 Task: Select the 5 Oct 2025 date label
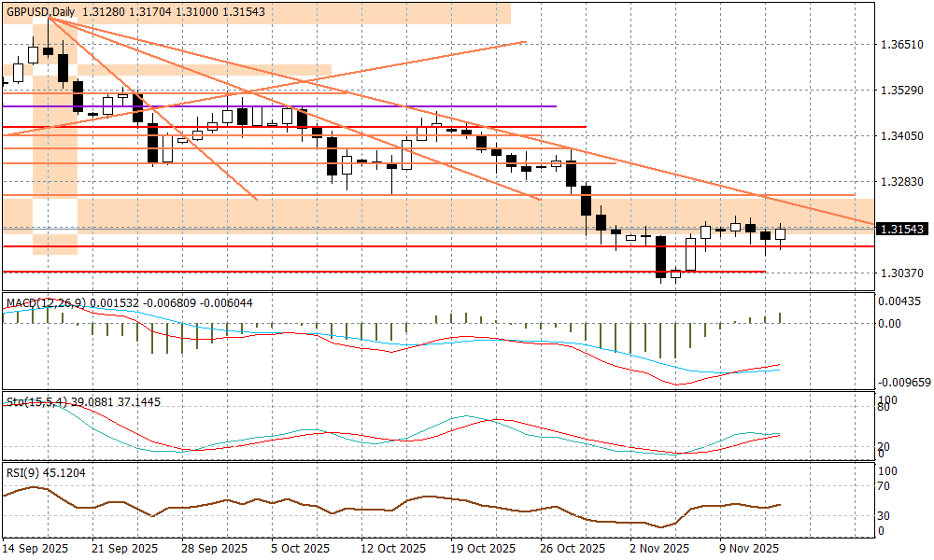pyautogui.click(x=299, y=548)
